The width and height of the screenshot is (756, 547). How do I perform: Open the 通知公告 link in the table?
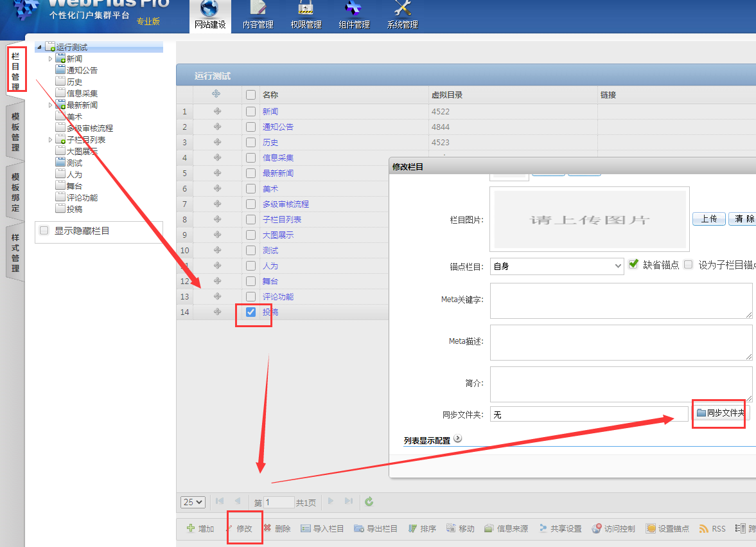[277, 127]
